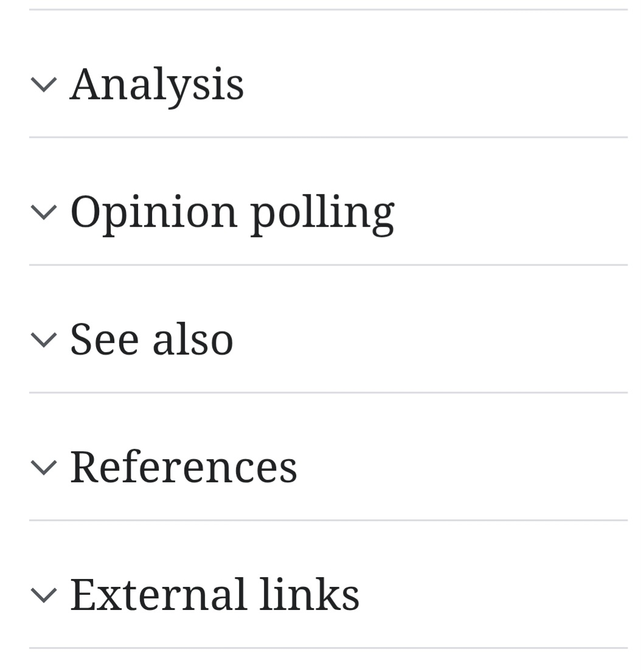Click empty space right of Opinion polling heading
641x672 pixels.
(x=511, y=212)
